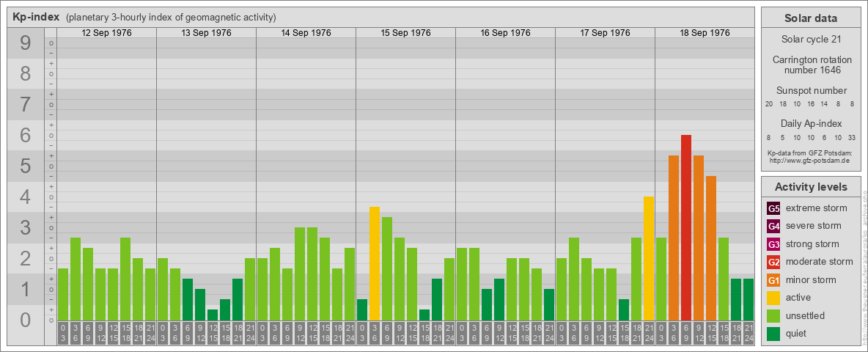Click the 'Activity levels' panel heading
The image size is (868, 352).
811,187
